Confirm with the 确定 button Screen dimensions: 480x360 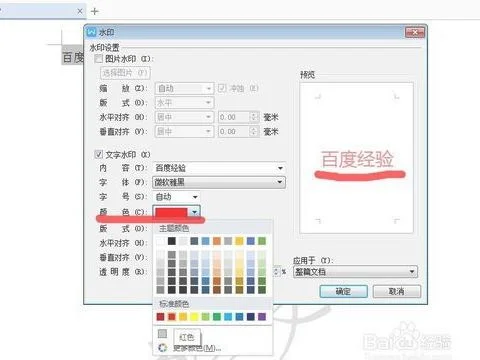tap(343, 291)
